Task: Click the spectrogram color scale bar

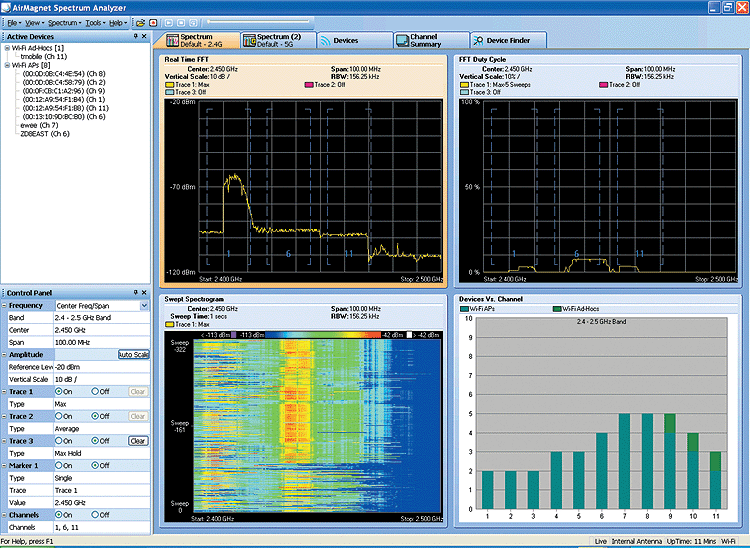Action: 323,335
